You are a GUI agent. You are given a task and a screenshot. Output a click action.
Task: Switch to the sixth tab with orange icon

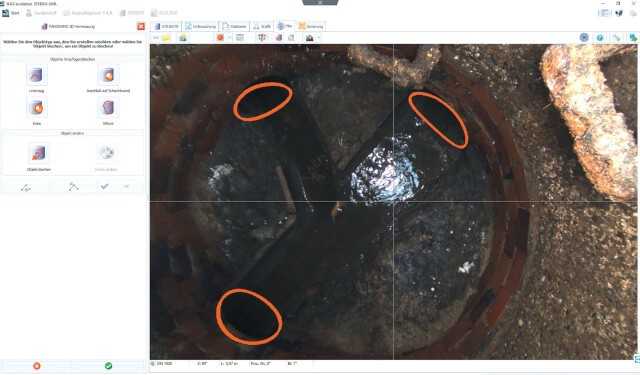(311, 26)
